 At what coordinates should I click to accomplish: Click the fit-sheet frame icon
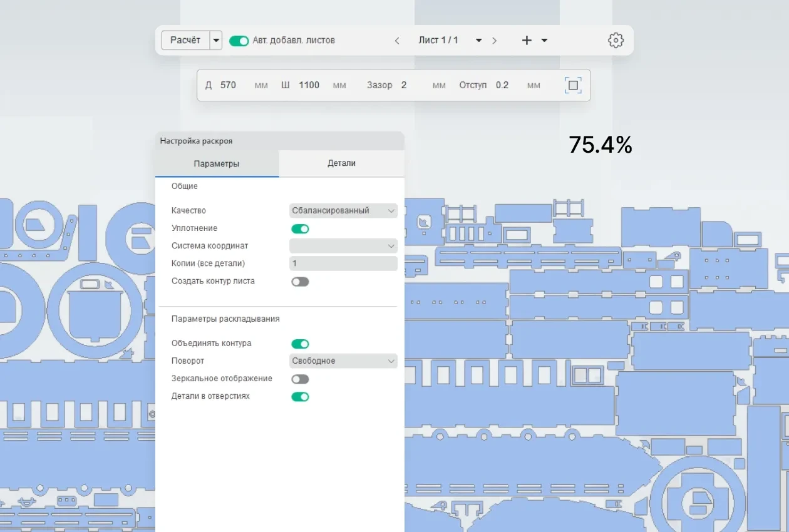(573, 85)
